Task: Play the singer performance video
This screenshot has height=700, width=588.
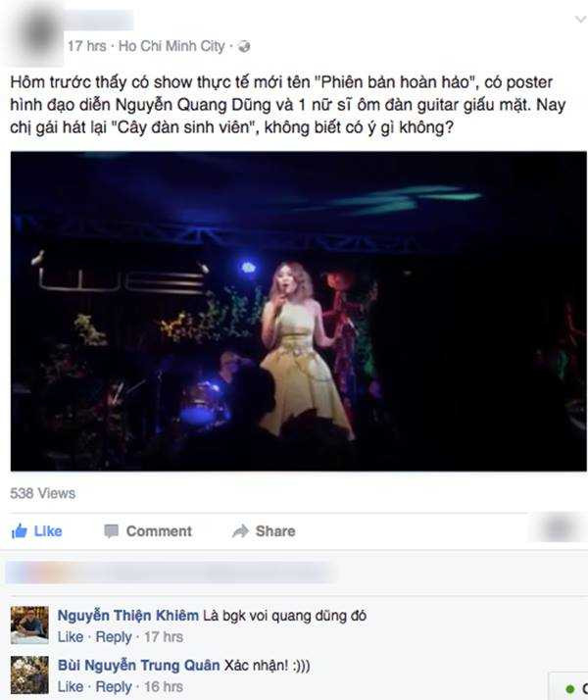Action: point(299,311)
